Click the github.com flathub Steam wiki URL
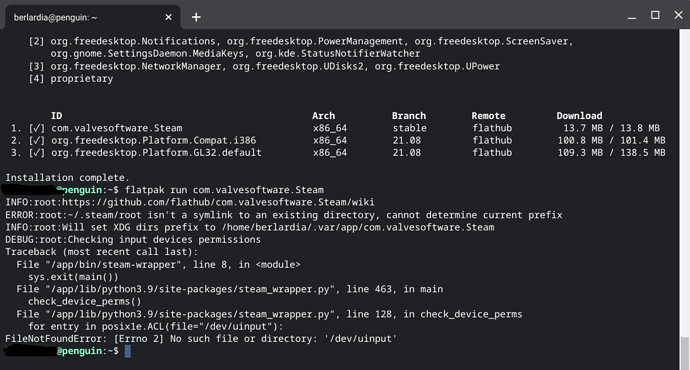The height and width of the screenshot is (370, 690). [218, 202]
